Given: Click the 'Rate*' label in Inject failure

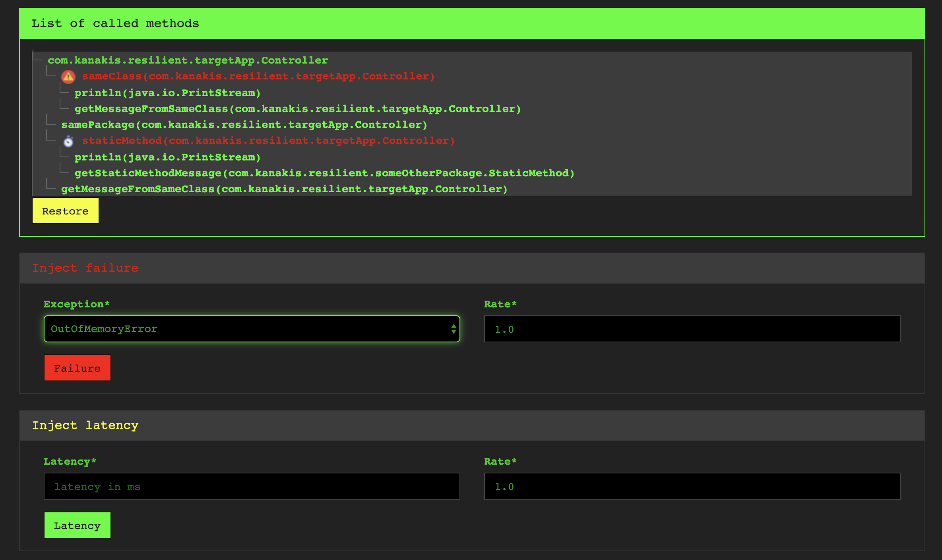Looking at the screenshot, I should (500, 304).
